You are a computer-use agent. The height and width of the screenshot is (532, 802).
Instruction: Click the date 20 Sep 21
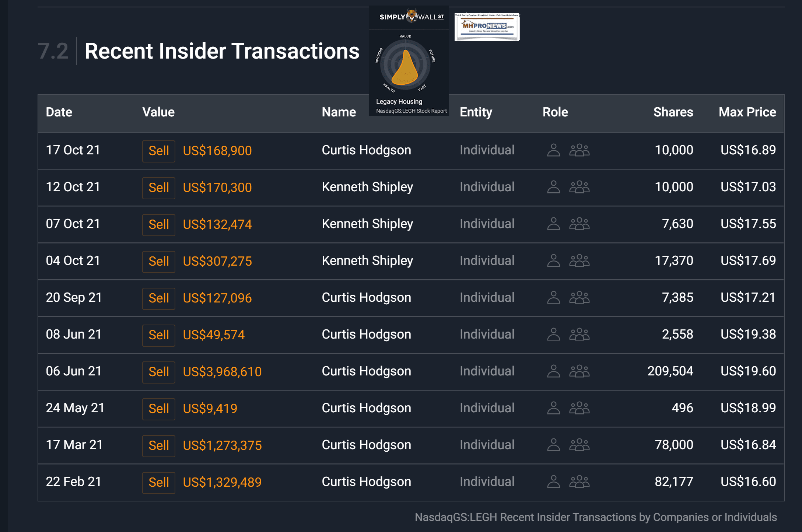[x=74, y=298]
